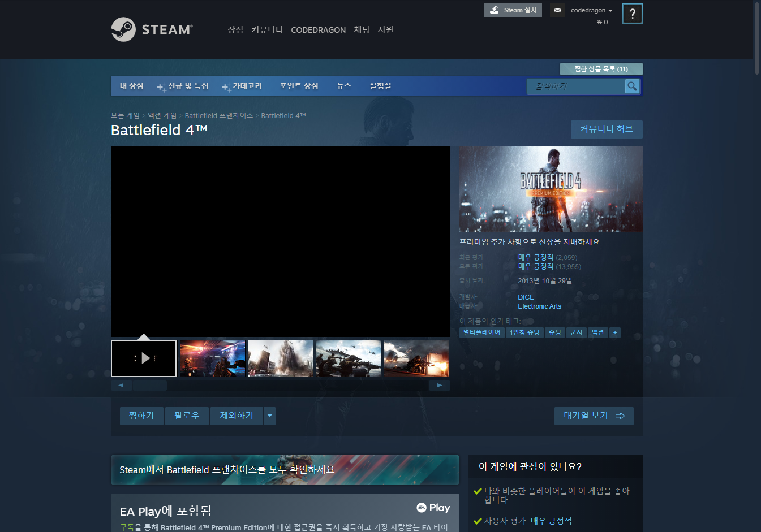
Task: Open the mail inbox envelope icon
Action: click(x=557, y=10)
